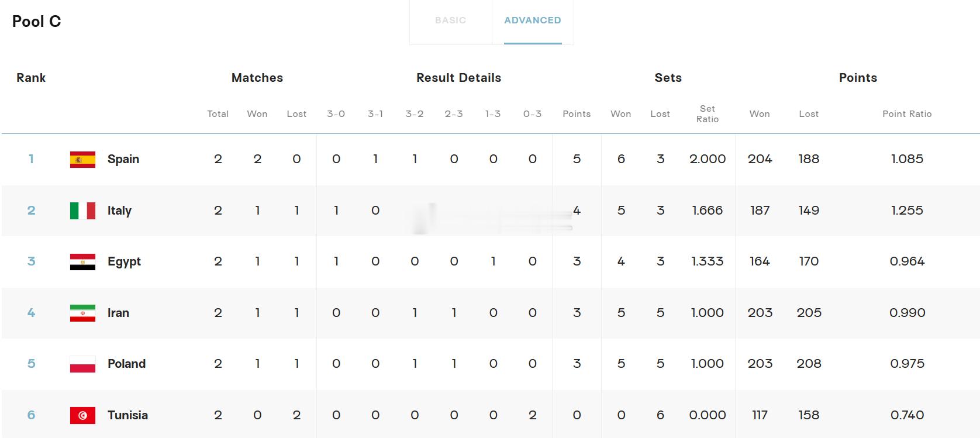Click Spain's rank number 1
The image size is (980, 438).
click(x=31, y=159)
